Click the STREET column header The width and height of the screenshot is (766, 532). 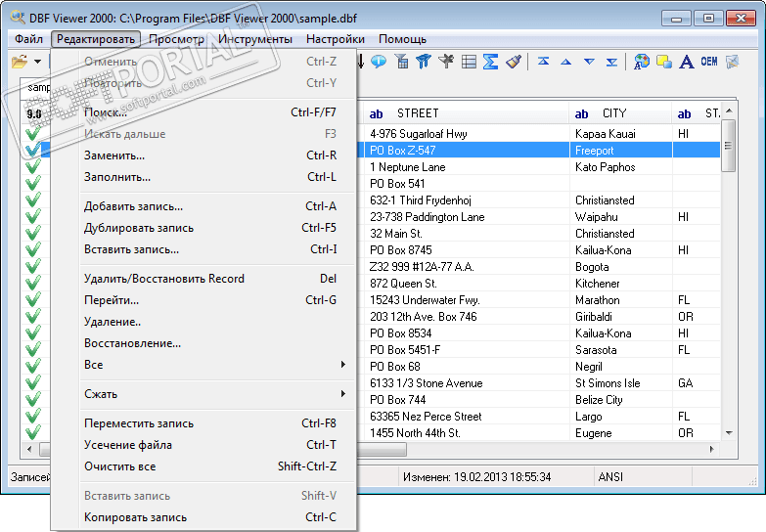(467, 113)
